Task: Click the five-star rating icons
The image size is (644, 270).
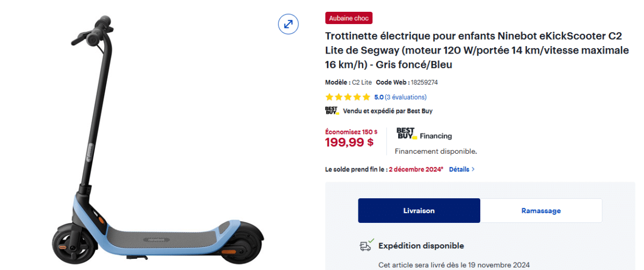Action: (348, 97)
